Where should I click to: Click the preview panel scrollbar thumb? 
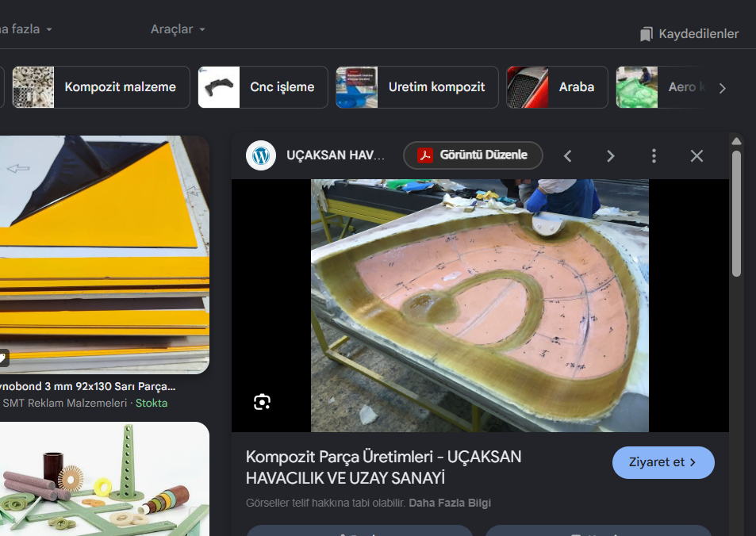(x=735, y=213)
